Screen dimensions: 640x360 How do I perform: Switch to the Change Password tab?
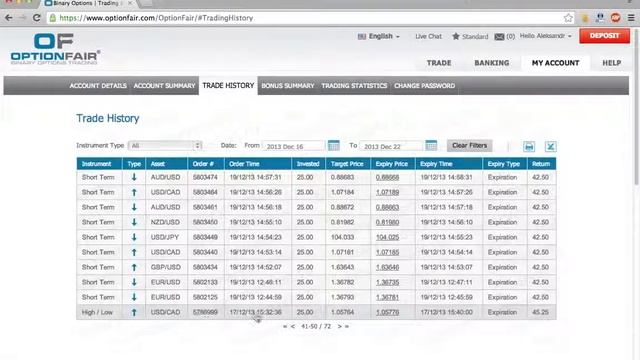(x=424, y=86)
